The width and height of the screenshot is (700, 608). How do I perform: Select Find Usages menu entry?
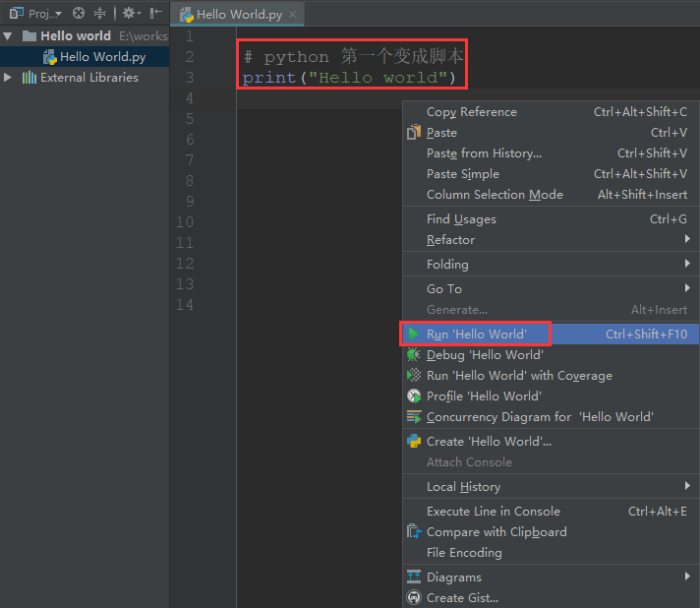tap(551, 218)
